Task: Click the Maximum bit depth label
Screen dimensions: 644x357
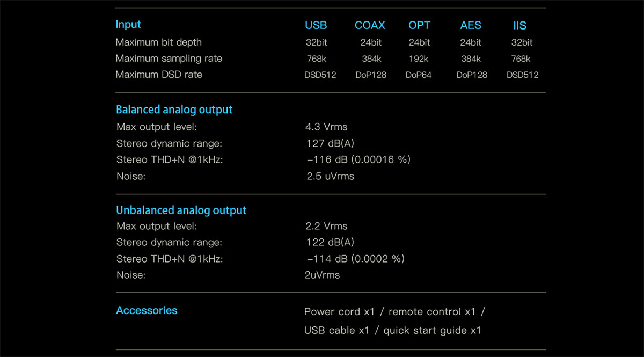Action: 159,42
